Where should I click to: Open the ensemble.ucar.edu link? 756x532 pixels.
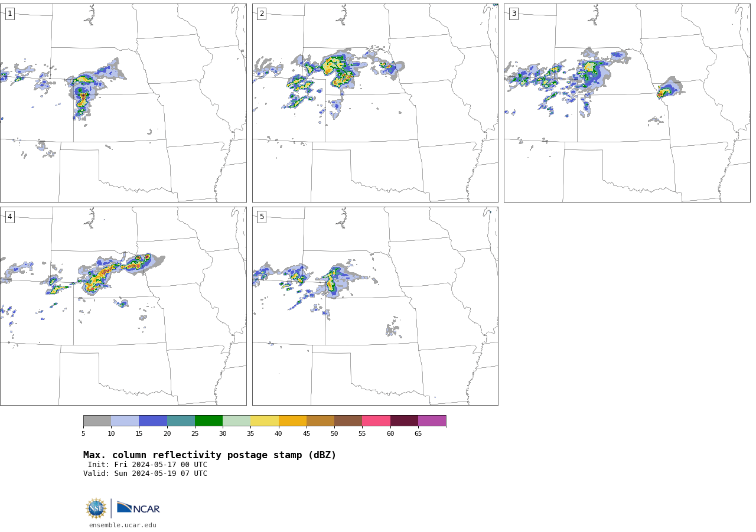click(123, 526)
